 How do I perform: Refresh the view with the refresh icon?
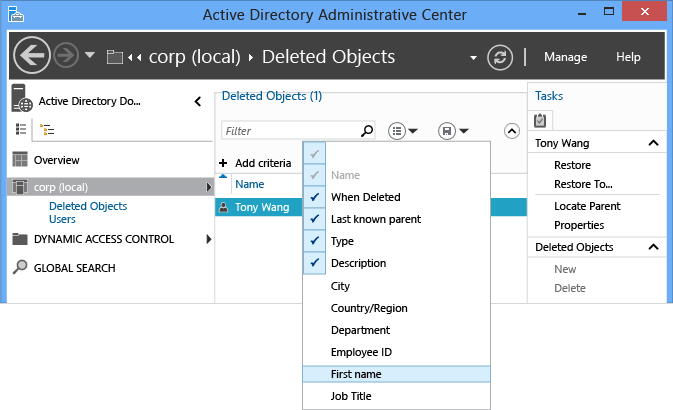click(x=500, y=57)
